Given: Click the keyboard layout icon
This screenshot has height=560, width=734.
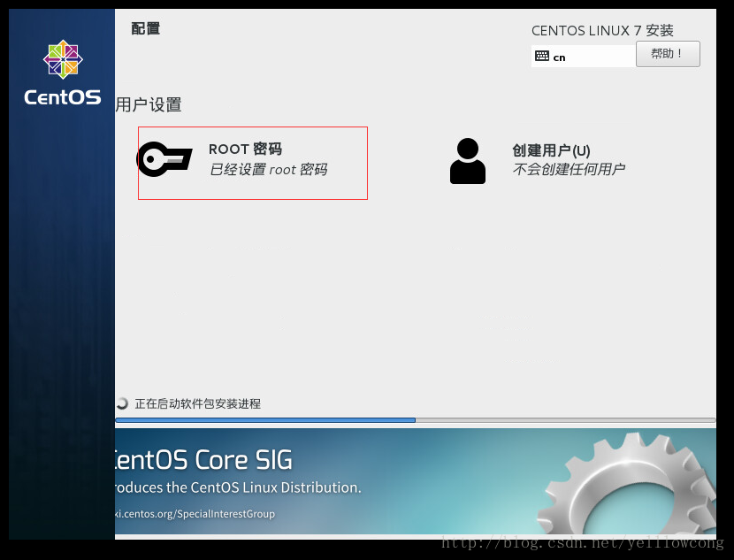Looking at the screenshot, I should coord(541,57).
